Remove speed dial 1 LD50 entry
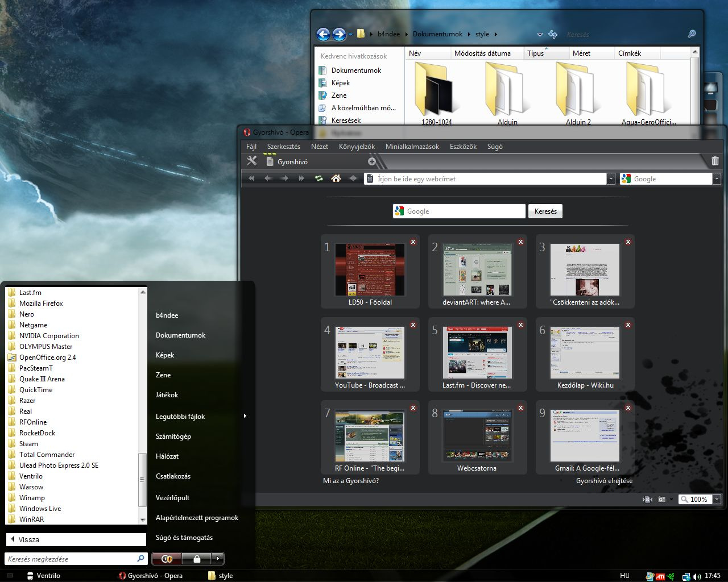This screenshot has width=728, height=582. pyautogui.click(x=413, y=242)
